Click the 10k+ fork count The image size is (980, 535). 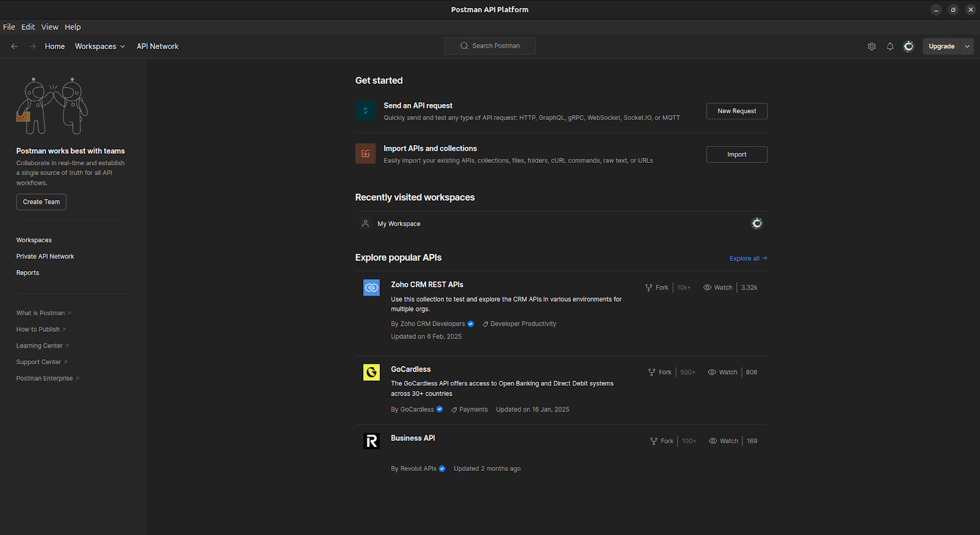pyautogui.click(x=684, y=288)
